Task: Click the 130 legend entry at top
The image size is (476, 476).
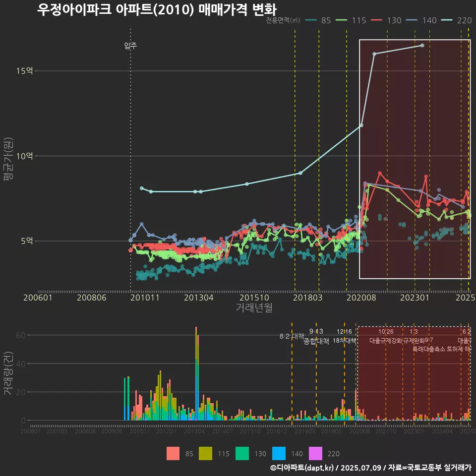Action: [386, 20]
